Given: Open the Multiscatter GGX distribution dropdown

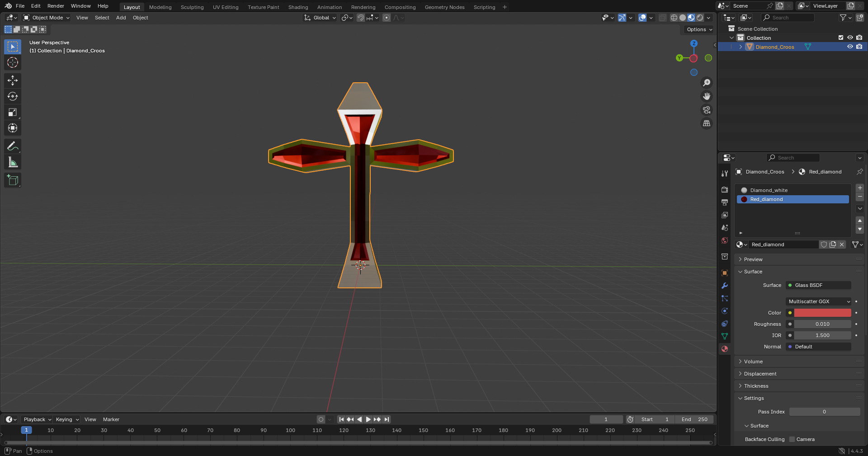Looking at the screenshot, I should click(819, 301).
